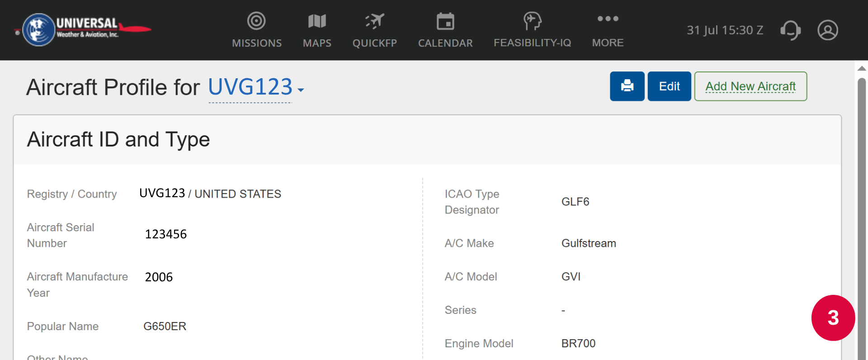Image resolution: width=868 pixels, height=360 pixels.
Task: Click the Edit button
Action: [x=669, y=86]
